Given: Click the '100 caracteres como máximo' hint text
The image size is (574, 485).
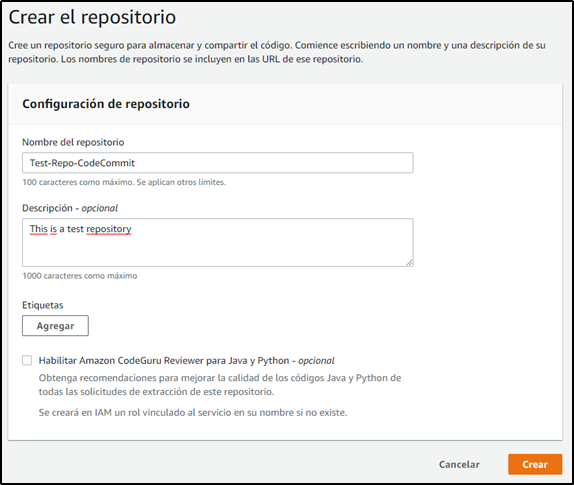Looking at the screenshot, I should [x=124, y=182].
